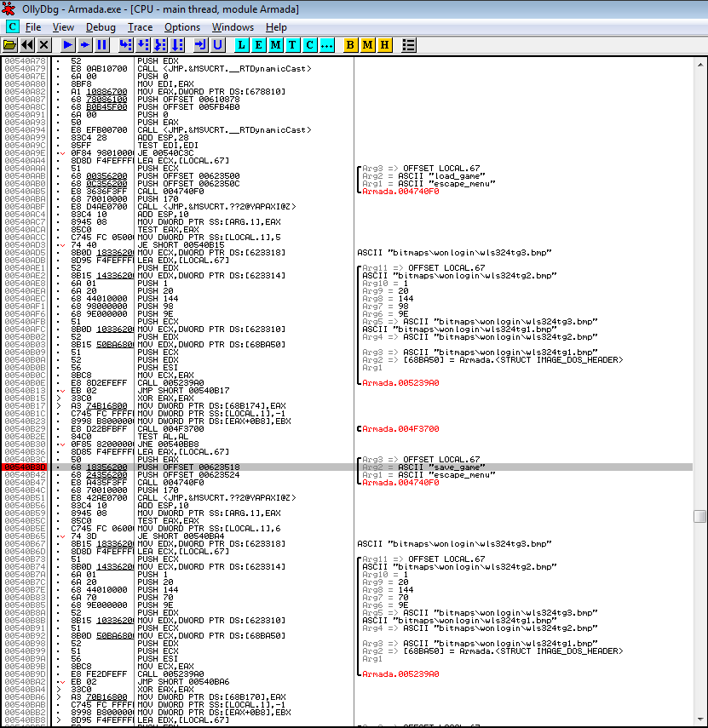Click the Open file toolbar icon
Image resolution: width=708 pixels, height=728 pixels.
click(9, 45)
